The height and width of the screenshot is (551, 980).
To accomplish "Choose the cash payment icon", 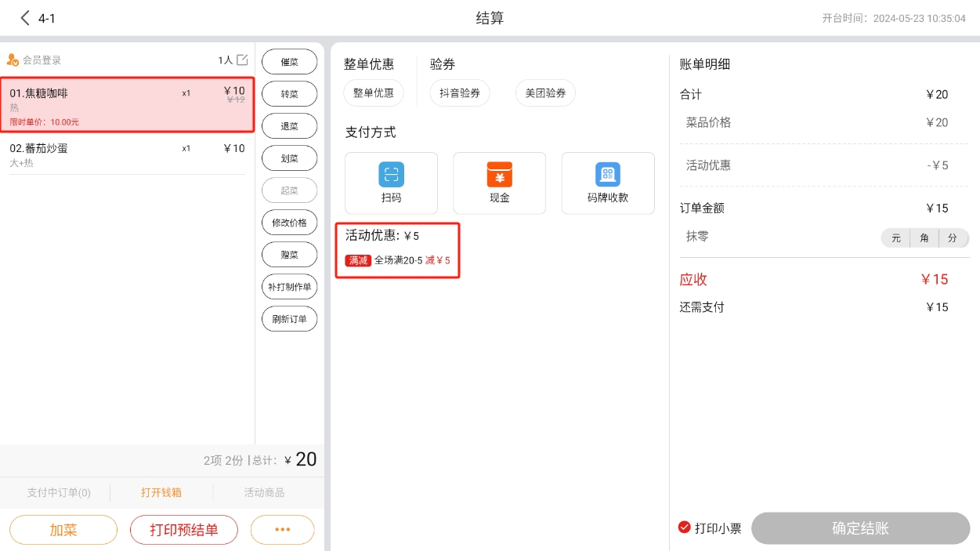I will 499,174.
